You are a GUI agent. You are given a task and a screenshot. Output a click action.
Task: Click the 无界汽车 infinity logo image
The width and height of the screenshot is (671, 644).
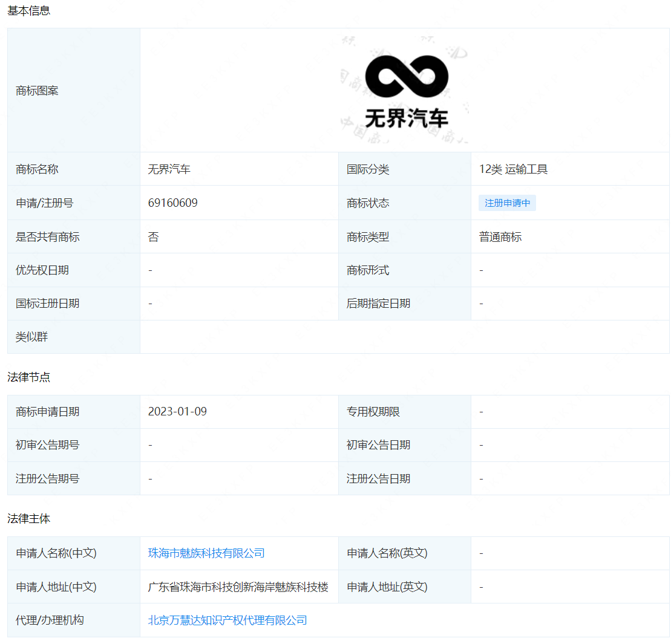tap(405, 91)
